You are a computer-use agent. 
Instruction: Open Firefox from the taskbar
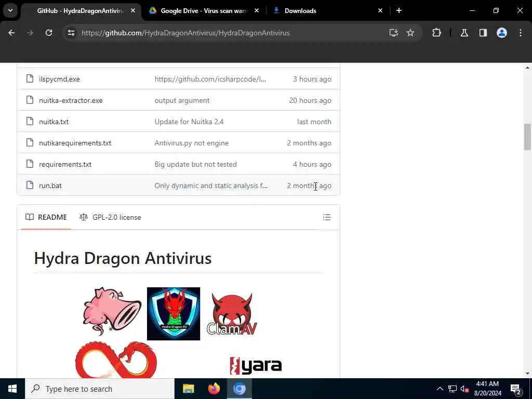pos(214,389)
